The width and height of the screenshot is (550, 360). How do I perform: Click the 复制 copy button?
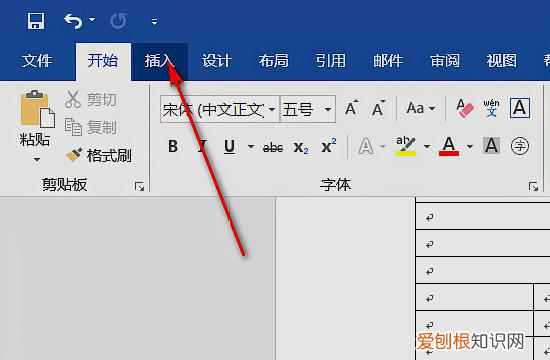90,127
